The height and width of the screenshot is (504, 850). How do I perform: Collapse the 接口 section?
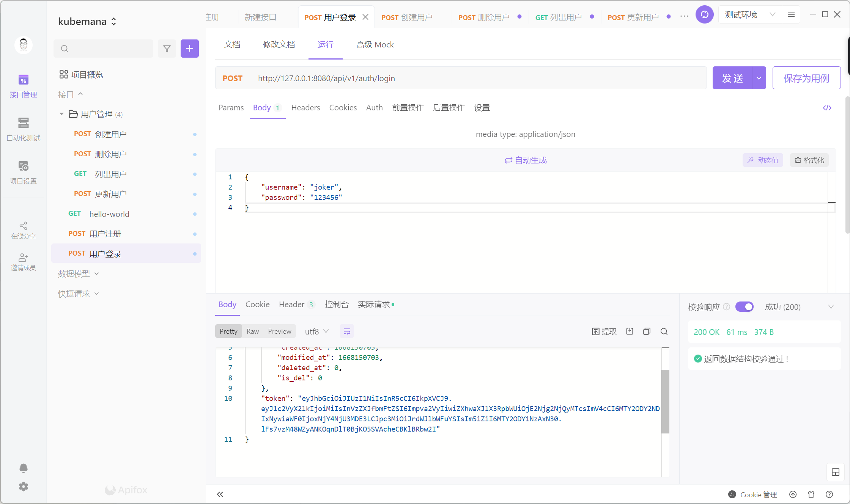[x=71, y=94]
